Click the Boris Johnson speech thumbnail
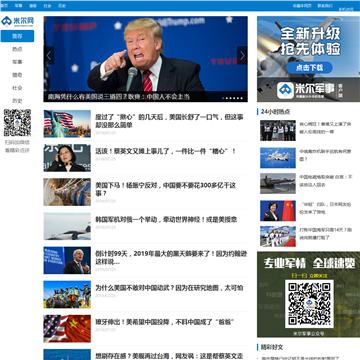This screenshot has width=360, height=360. click(67, 260)
